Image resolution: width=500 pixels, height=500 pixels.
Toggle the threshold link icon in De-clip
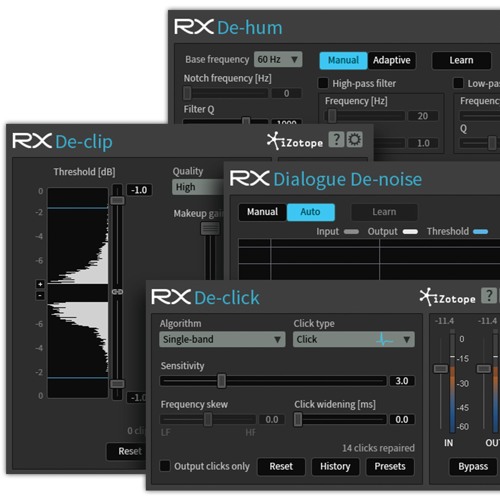click(117, 292)
